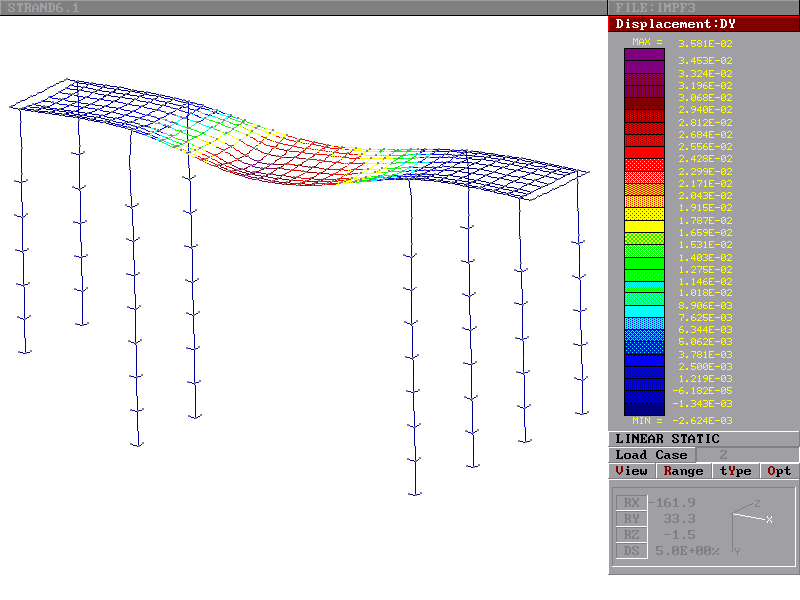The width and height of the screenshot is (800, 600).
Task: Click the Load Case button
Action: (x=651, y=455)
